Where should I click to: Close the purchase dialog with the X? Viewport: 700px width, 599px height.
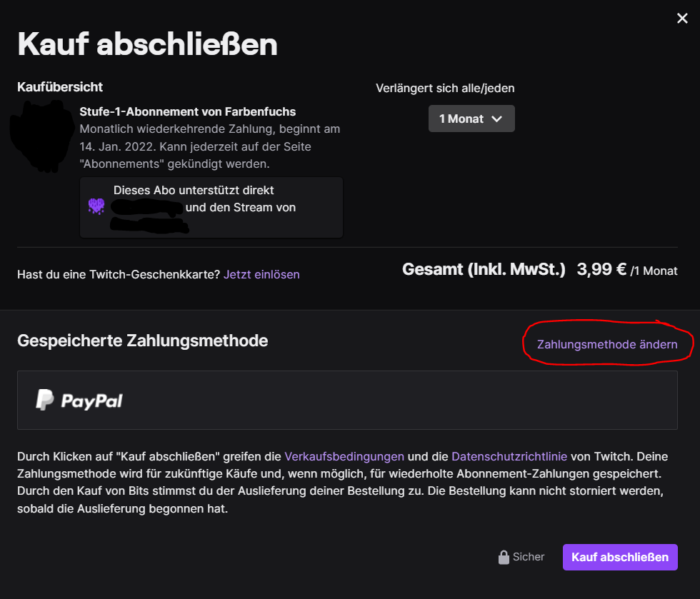(x=682, y=19)
